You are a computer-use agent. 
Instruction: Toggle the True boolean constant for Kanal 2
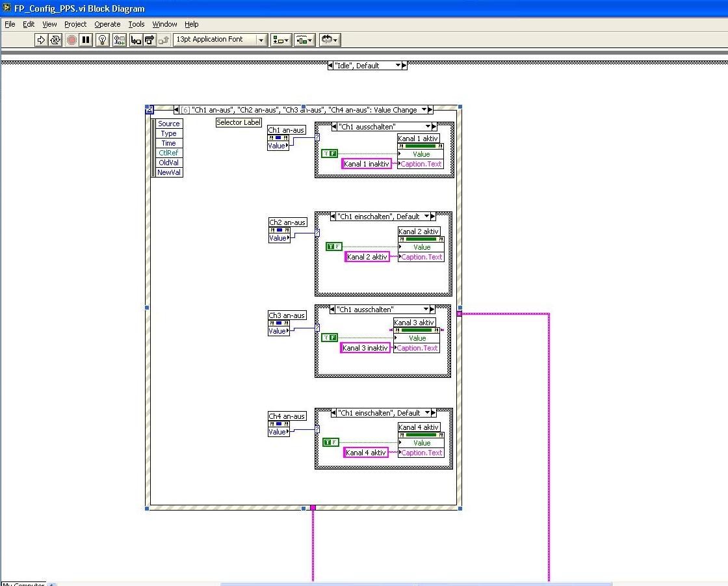tap(334, 246)
